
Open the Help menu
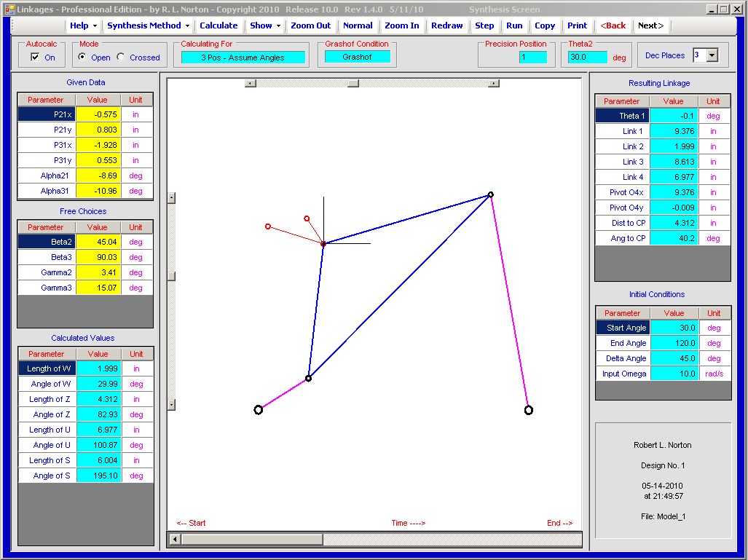click(83, 25)
